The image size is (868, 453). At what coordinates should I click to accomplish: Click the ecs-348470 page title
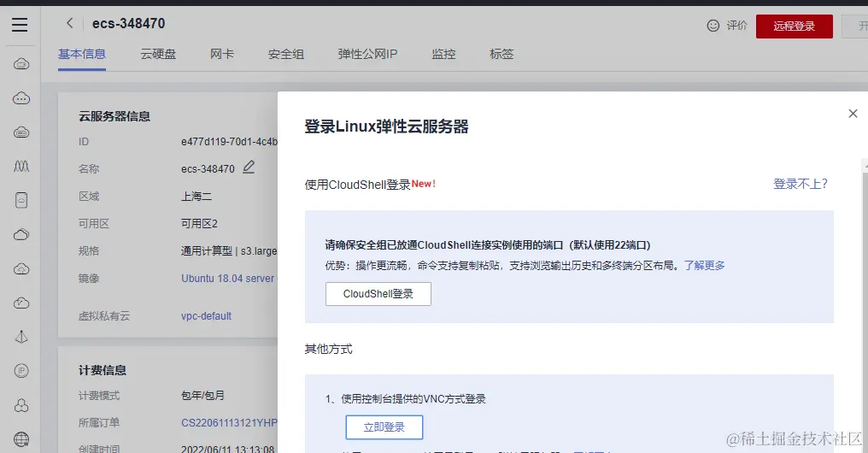pyautogui.click(x=128, y=23)
